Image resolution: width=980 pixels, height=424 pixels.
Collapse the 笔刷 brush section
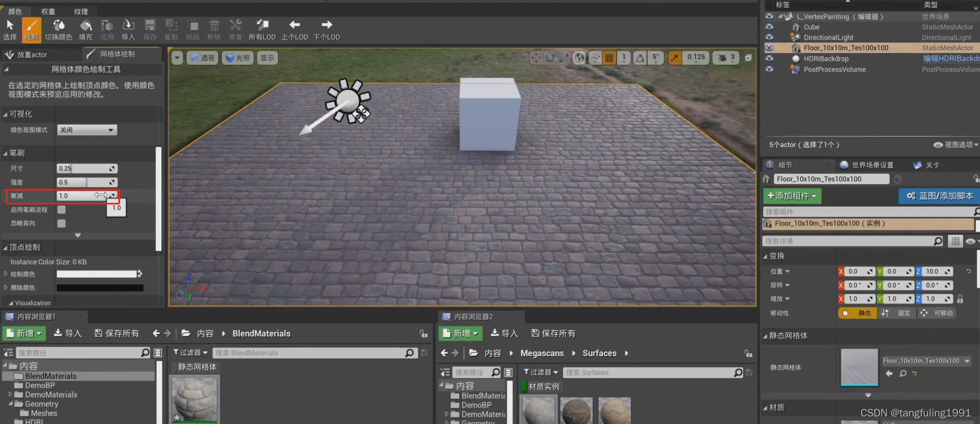(x=5, y=153)
